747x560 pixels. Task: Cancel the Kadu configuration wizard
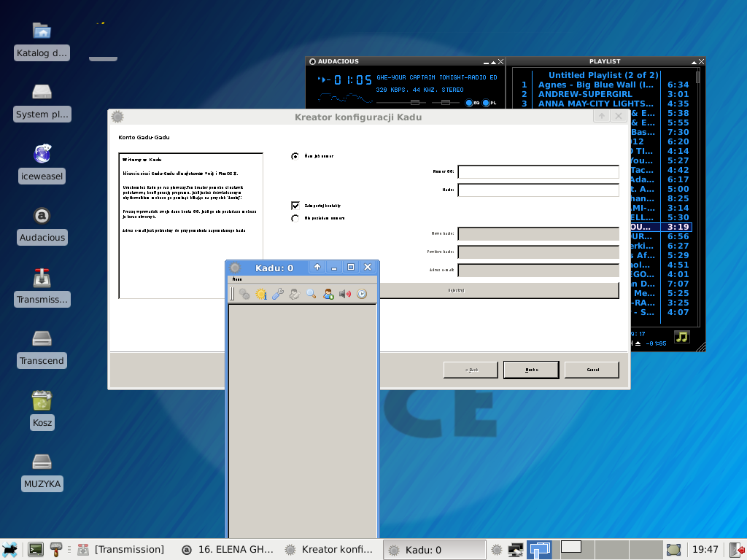point(592,370)
